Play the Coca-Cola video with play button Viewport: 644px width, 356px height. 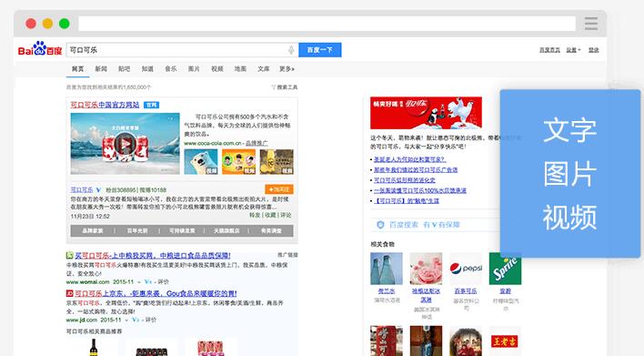pyautogui.click(x=125, y=144)
